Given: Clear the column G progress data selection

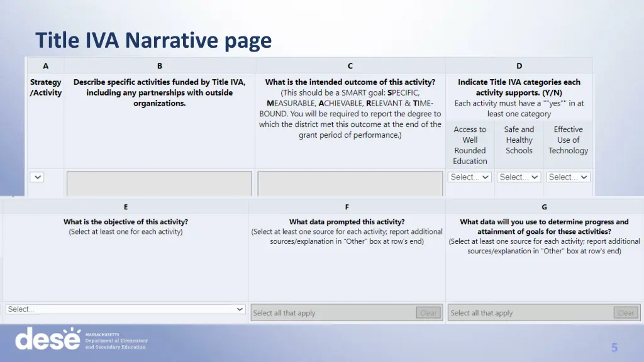Looking at the screenshot, I should (x=626, y=313).
